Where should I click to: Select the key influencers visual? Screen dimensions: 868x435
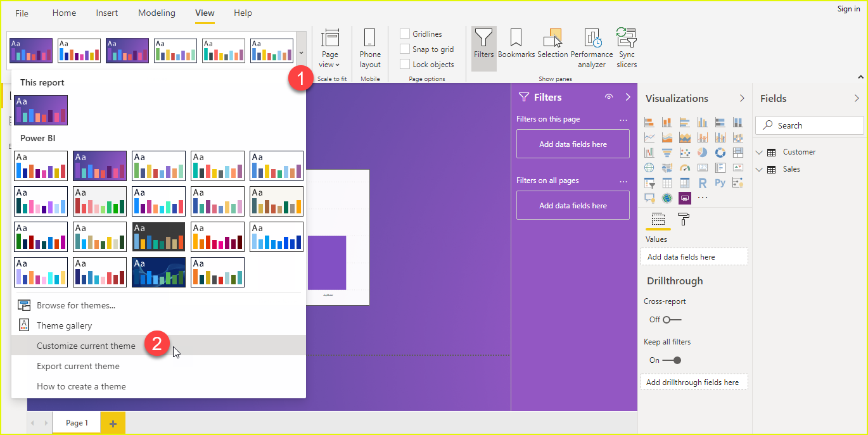pos(738,182)
